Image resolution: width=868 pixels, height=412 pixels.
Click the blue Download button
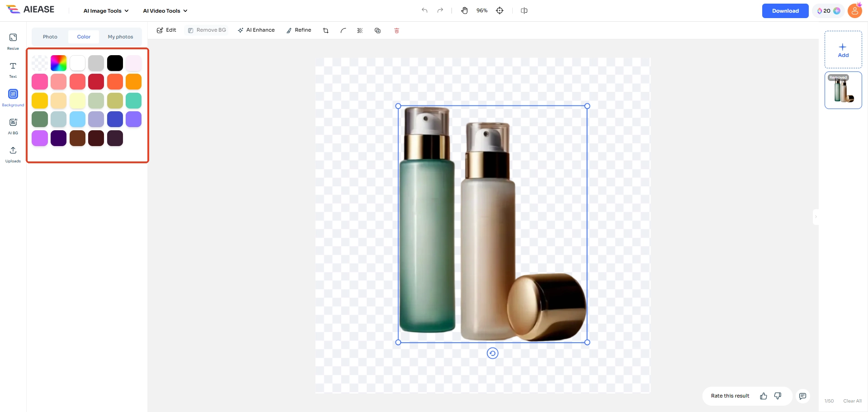pos(785,11)
